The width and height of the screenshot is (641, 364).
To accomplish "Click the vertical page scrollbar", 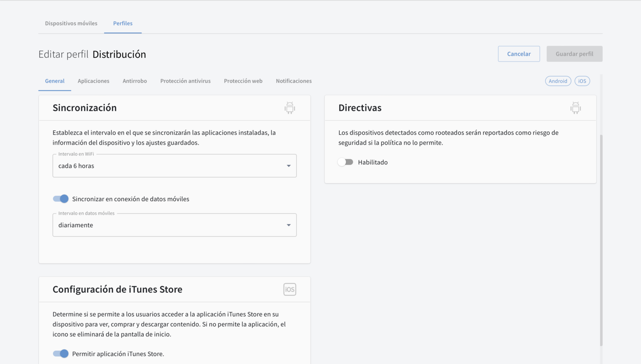I will 601,240.
